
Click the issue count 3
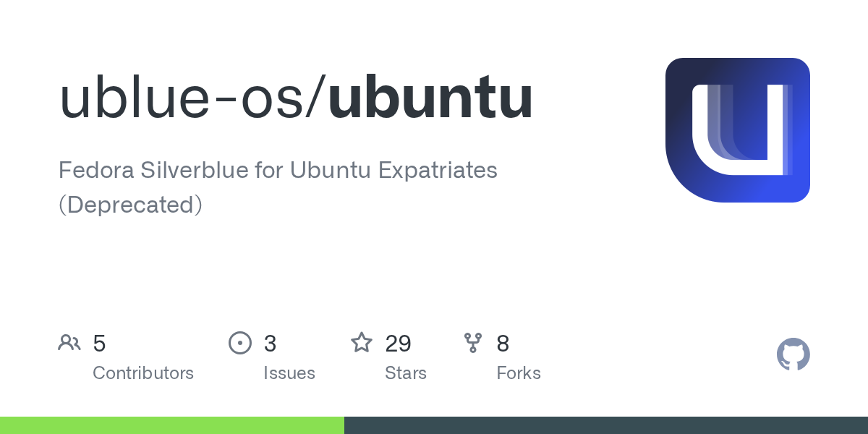[270, 344]
